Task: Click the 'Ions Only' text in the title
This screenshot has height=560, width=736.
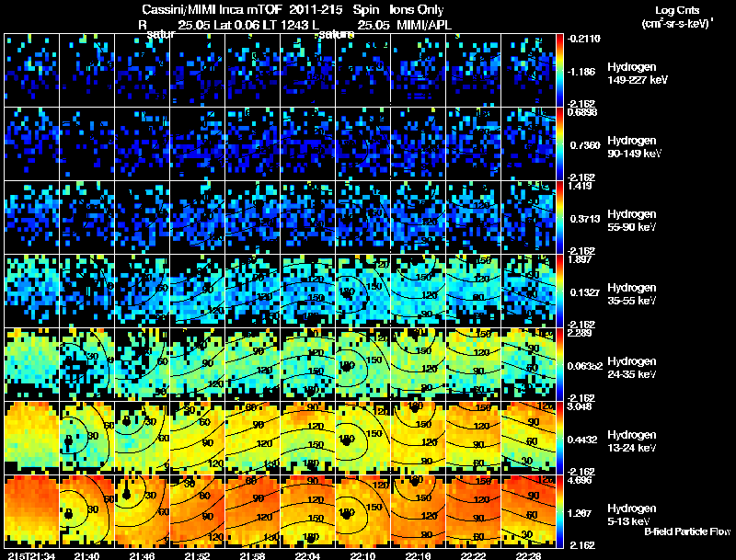Action: click(417, 10)
